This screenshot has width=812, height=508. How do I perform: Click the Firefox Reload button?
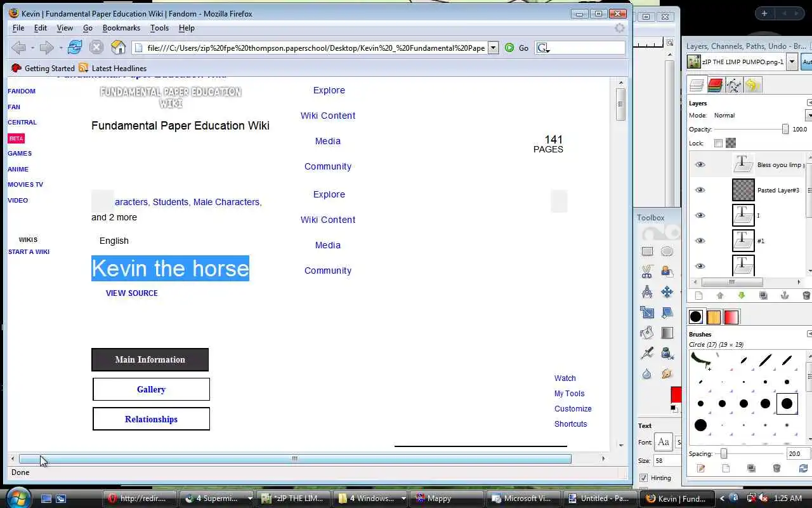[75, 48]
